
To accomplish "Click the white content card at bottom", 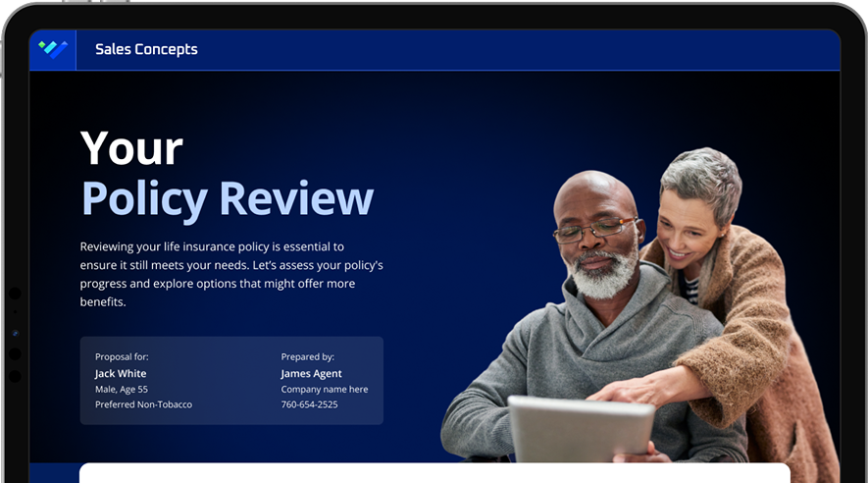I will 434,472.
